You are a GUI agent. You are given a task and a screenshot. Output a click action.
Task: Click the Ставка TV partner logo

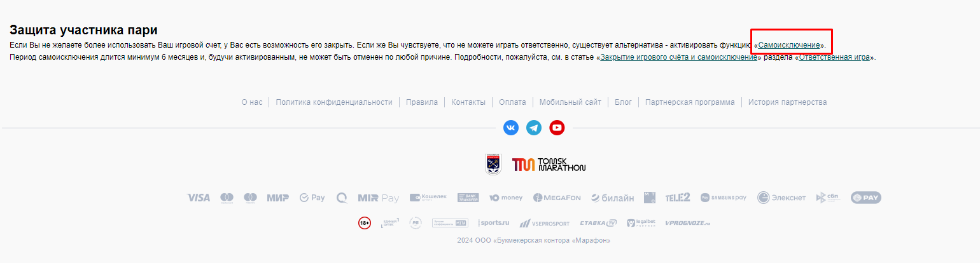point(598,223)
